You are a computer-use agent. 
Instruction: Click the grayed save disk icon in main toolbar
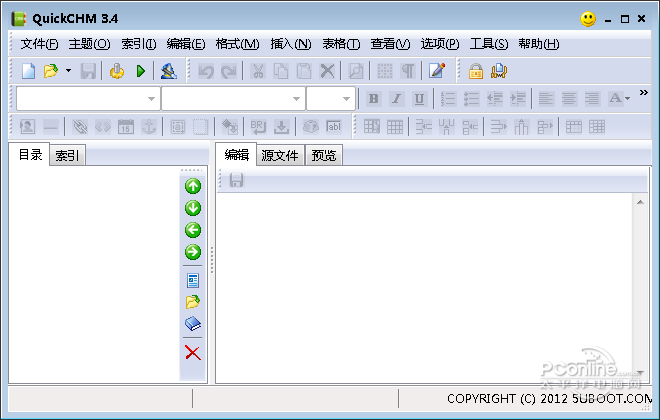[x=88, y=71]
